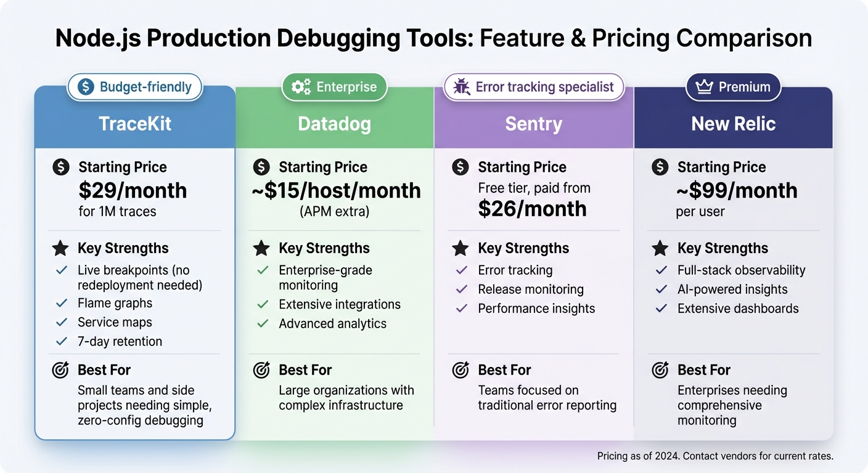
Task: Select the TraceKit column header
Action: click(x=135, y=124)
